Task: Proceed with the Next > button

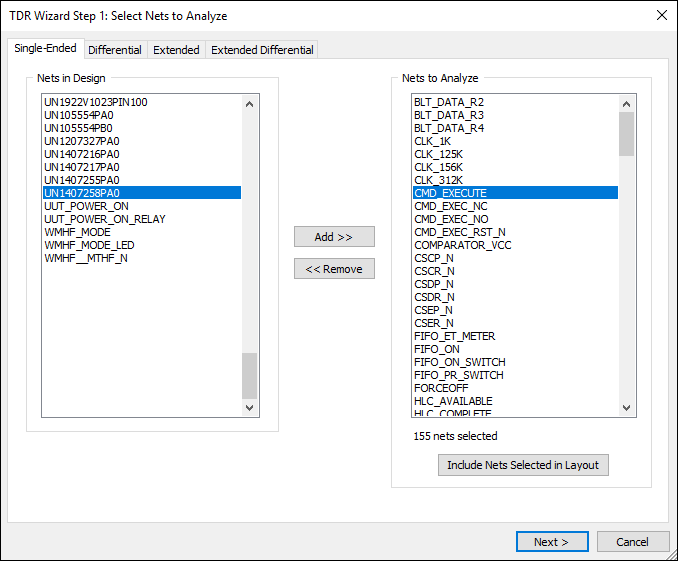Action: click(552, 542)
